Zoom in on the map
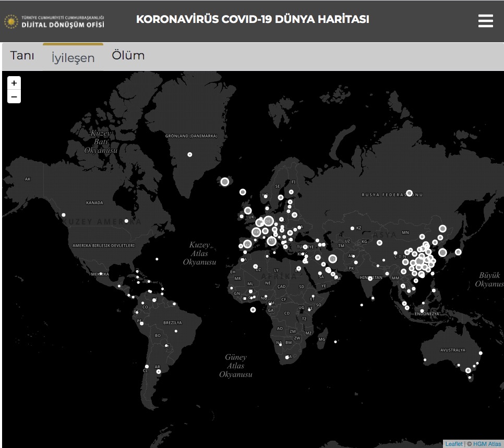 pyautogui.click(x=14, y=83)
